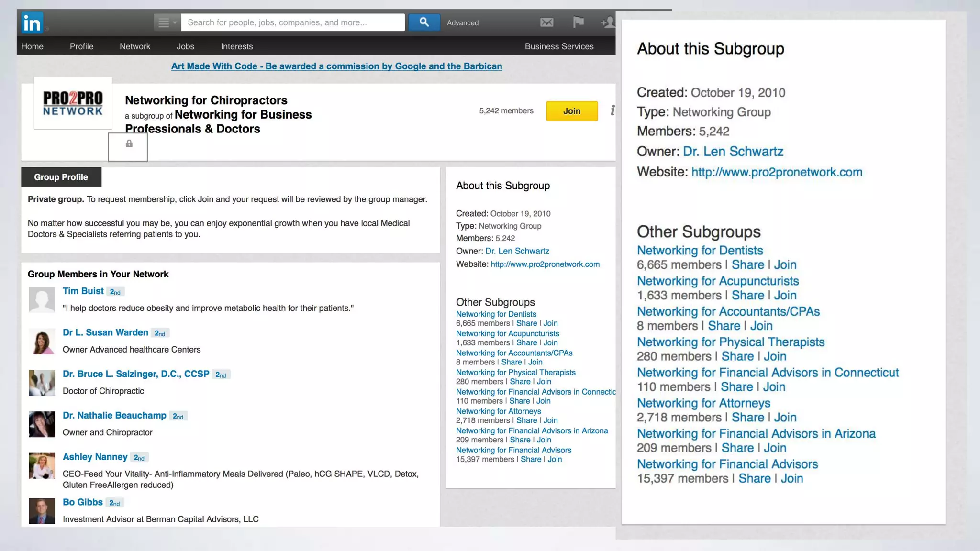Click Advanced search link
The width and height of the screenshot is (980, 551).
click(x=462, y=23)
